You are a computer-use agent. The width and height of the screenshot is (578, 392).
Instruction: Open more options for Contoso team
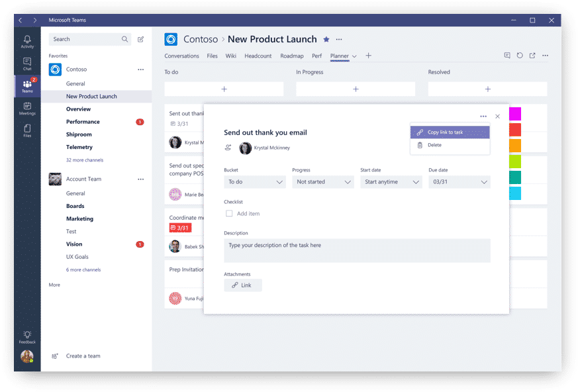(141, 70)
